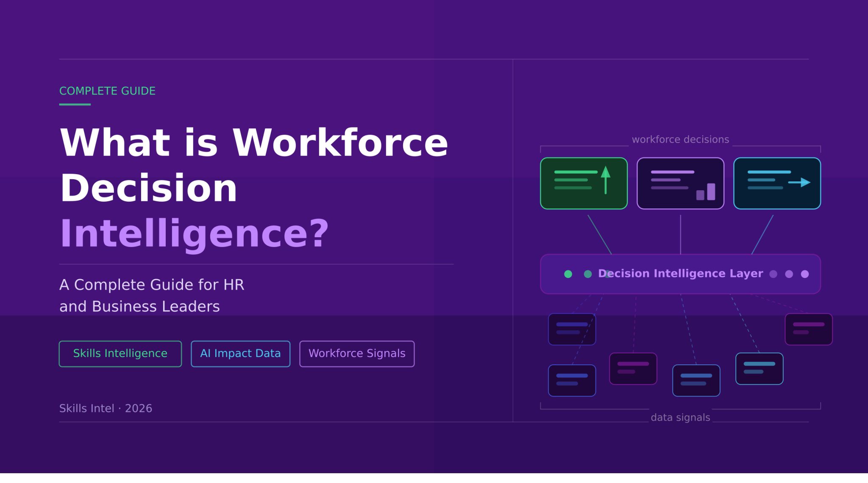Click the 'What is Workforce' headline line

254,142
